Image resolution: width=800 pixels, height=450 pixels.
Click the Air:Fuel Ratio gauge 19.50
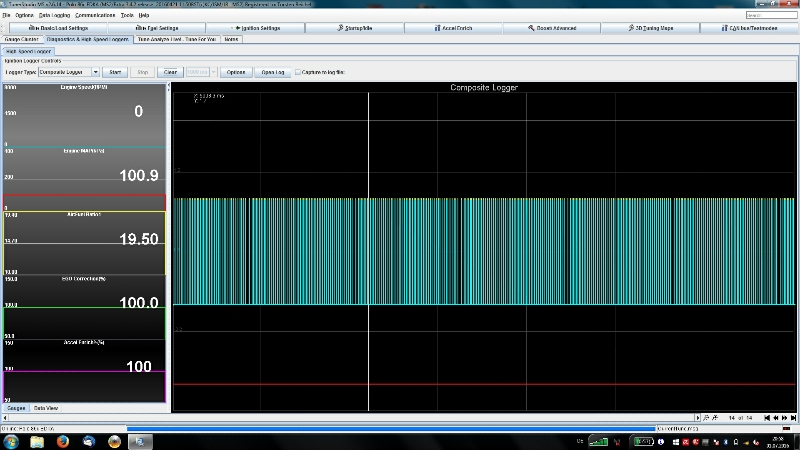click(x=84, y=243)
